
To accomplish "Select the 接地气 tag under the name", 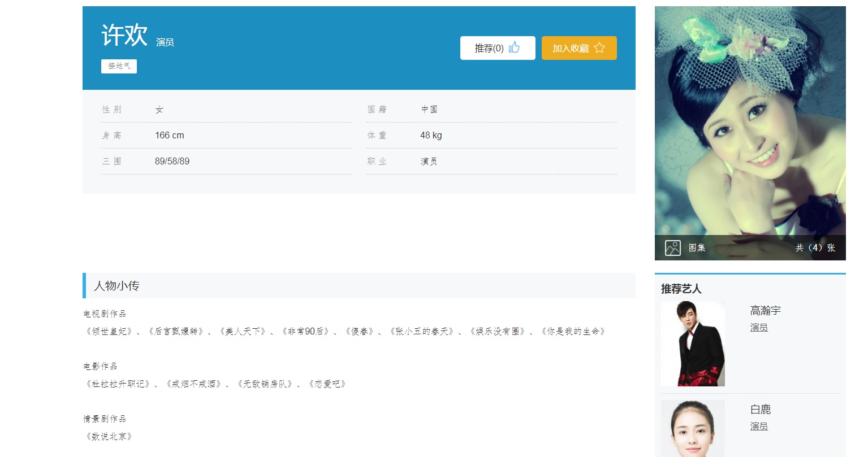I will pyautogui.click(x=119, y=66).
